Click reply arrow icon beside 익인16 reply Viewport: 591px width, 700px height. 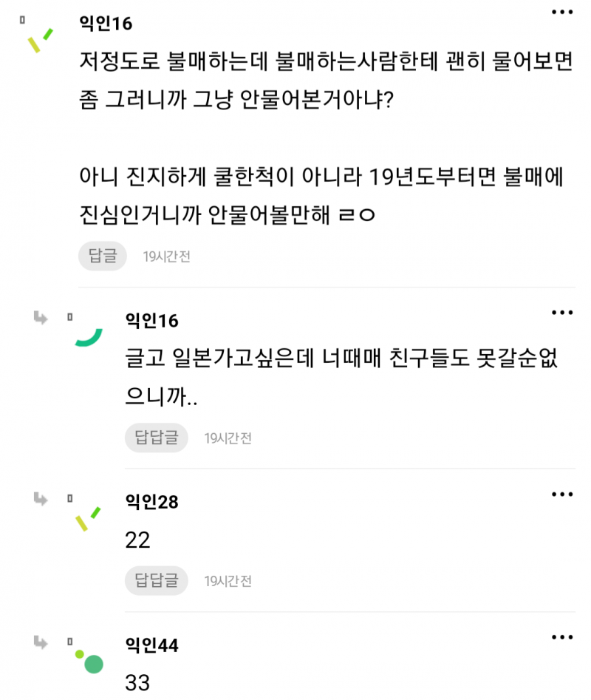[x=41, y=318]
